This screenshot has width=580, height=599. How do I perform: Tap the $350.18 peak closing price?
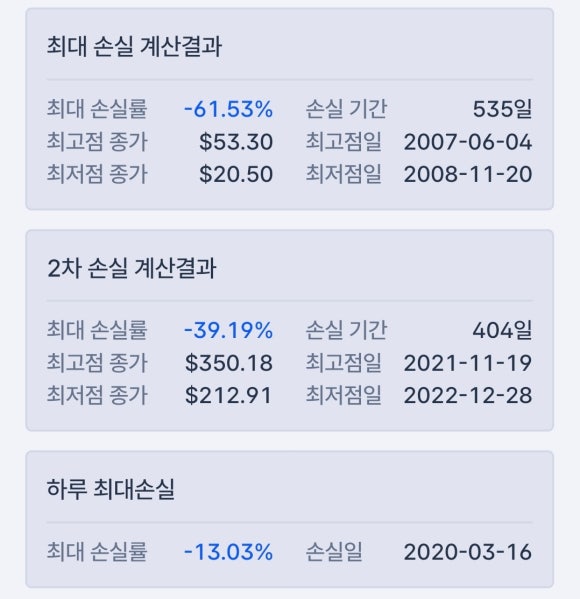tap(229, 363)
